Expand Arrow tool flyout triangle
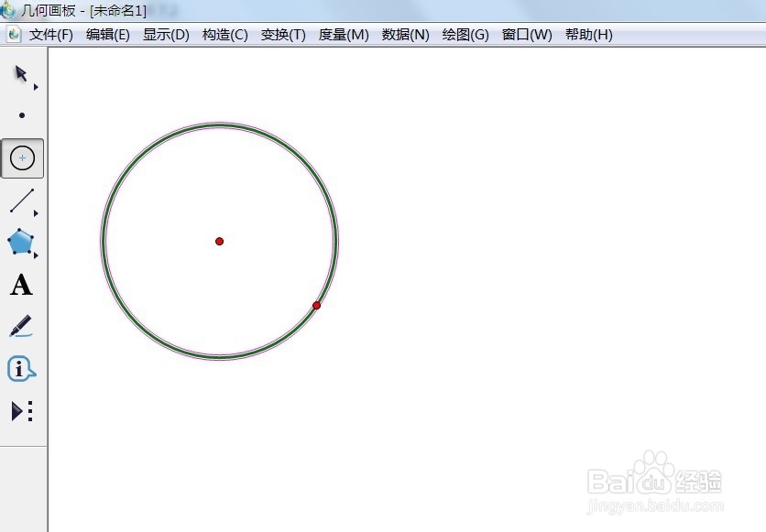Screen dimensions: 766x532 pyautogui.click(x=36, y=87)
